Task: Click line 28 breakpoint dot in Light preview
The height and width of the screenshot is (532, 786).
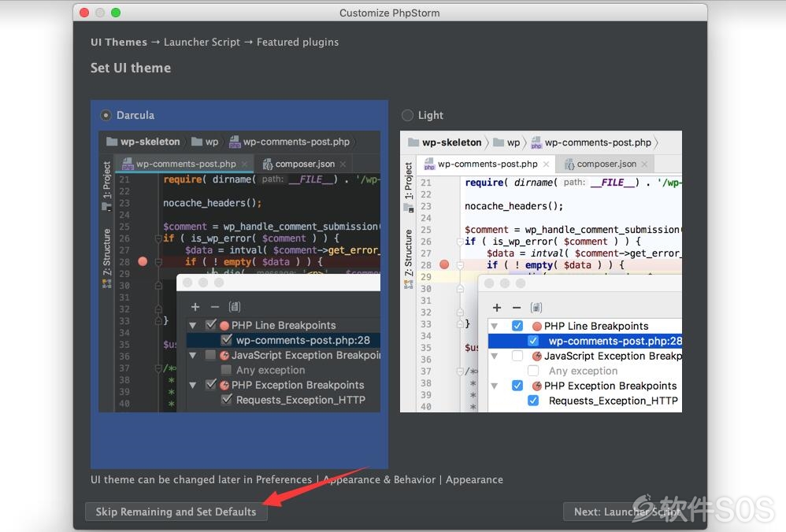Action: point(444,264)
